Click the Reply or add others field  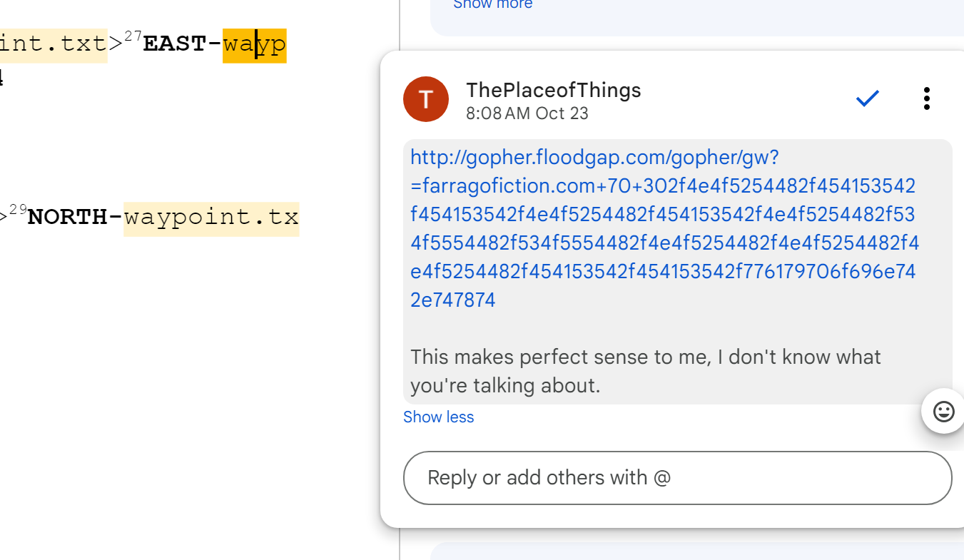click(677, 477)
